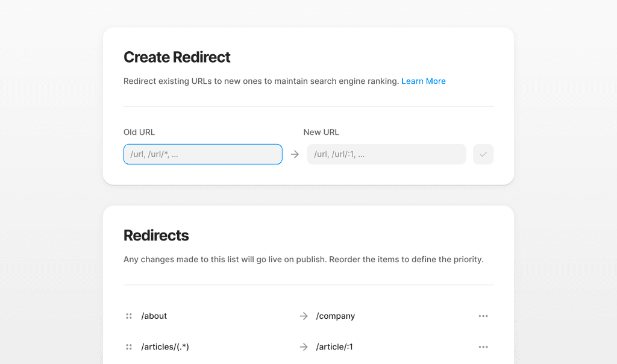
Task: Select the /article/:1 destination URL
Action: pos(334,347)
